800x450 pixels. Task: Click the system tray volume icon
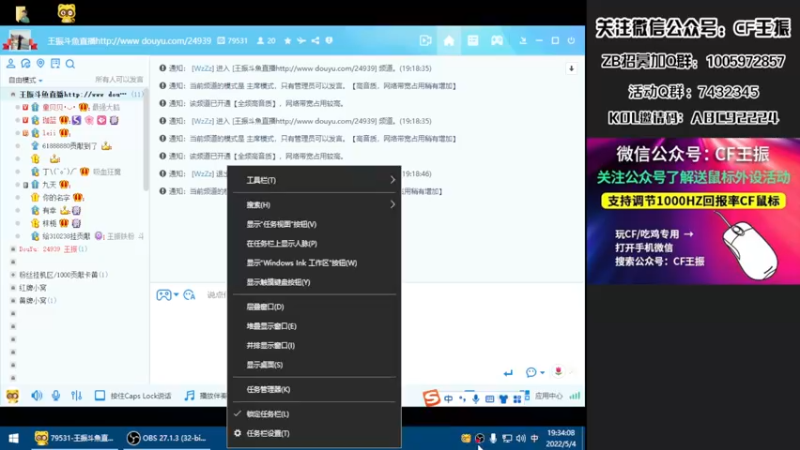[521, 438]
